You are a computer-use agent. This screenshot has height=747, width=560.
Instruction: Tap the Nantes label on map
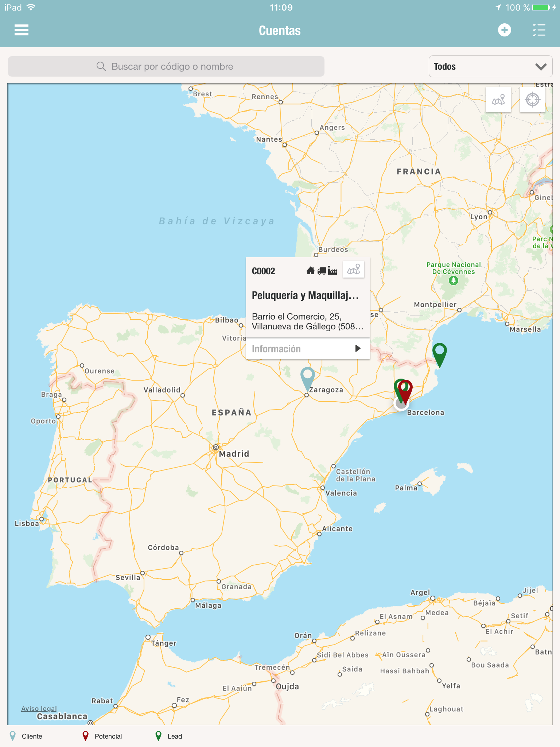(269, 139)
